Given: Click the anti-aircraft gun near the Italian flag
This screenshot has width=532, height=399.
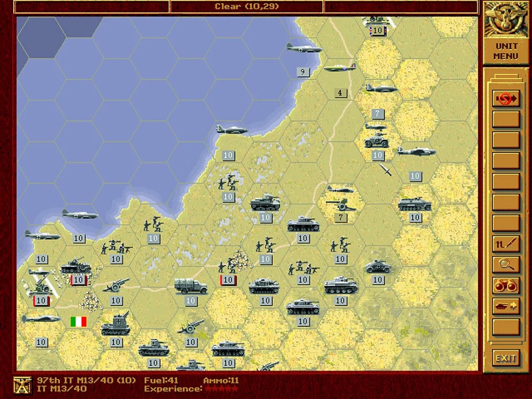Looking at the screenshot, I should [115, 325].
